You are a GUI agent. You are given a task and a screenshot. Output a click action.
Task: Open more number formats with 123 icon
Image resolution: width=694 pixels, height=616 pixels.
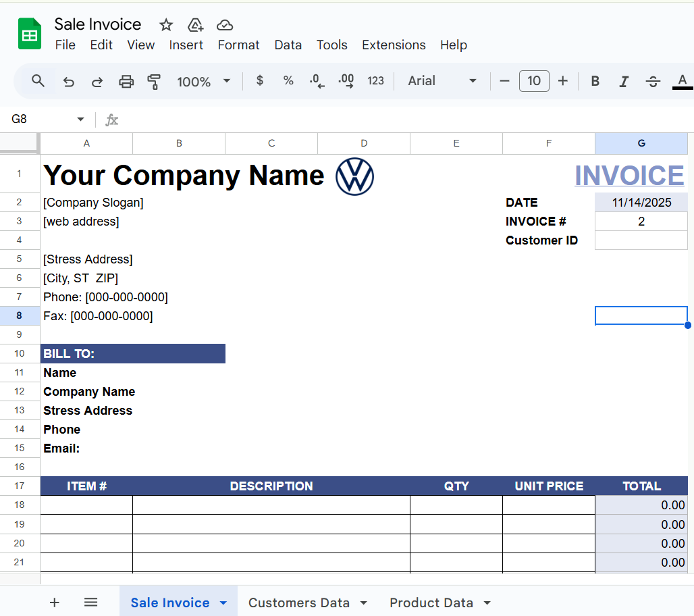click(x=375, y=81)
